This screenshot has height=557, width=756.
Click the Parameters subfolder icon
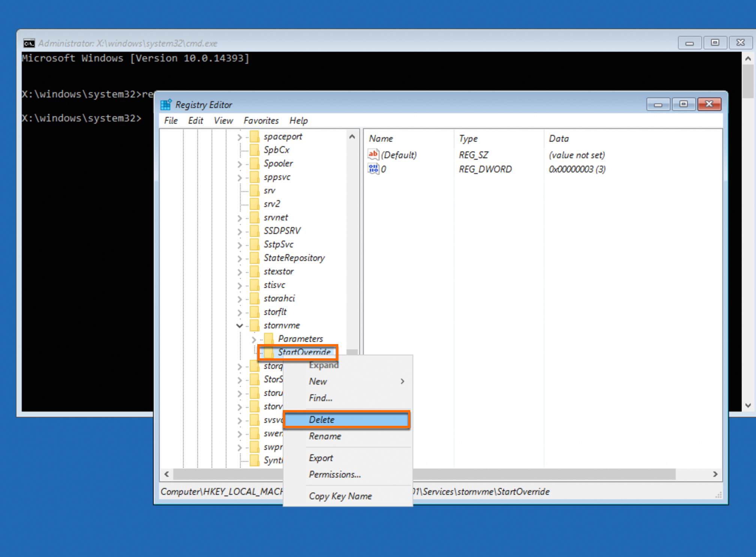point(269,339)
